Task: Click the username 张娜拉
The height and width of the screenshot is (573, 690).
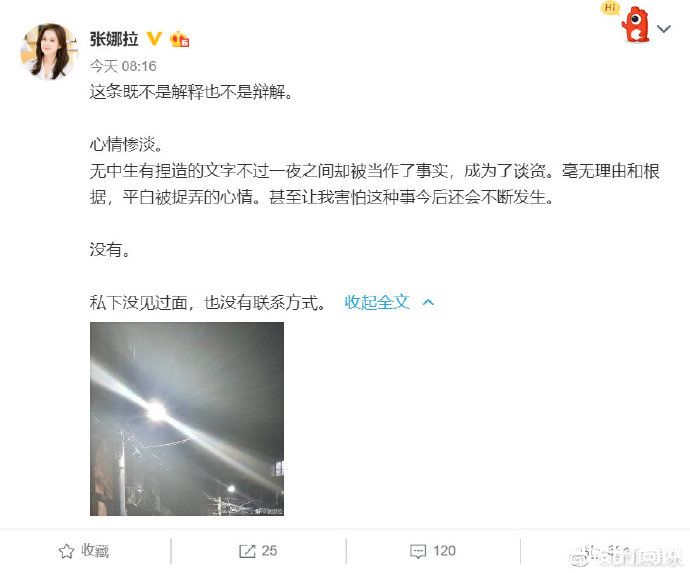Action: pos(114,39)
